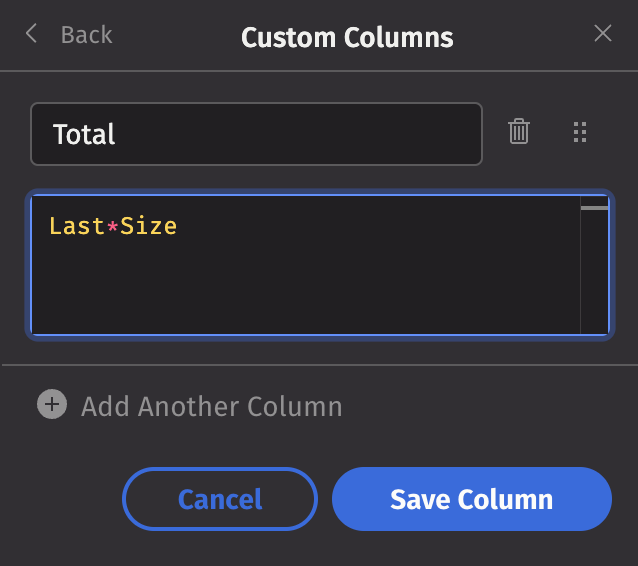This screenshot has width=638, height=566.
Task: Go back using the Back label
Action: (86, 35)
